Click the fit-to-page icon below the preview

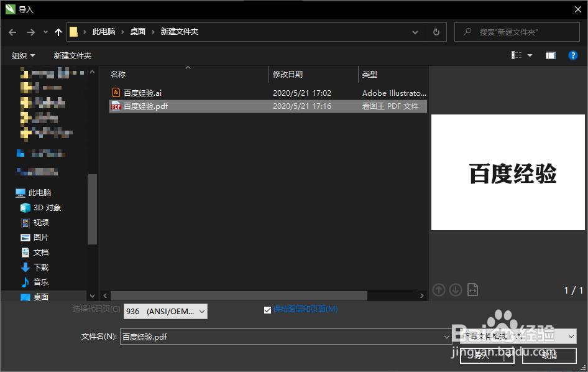[x=472, y=290]
